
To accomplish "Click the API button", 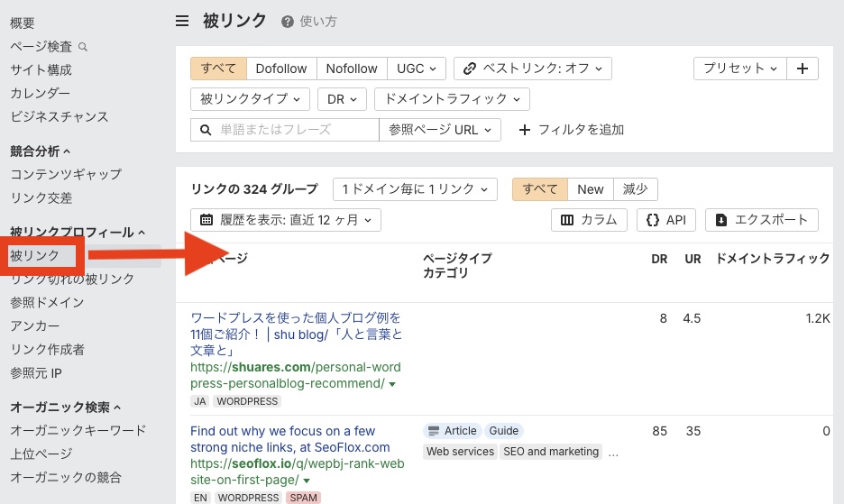I will pos(666,220).
